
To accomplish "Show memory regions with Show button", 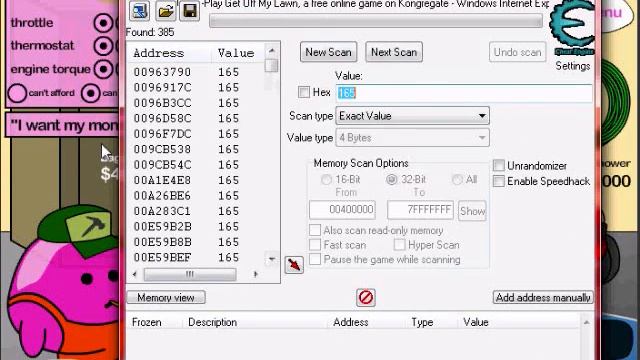I will point(472,211).
